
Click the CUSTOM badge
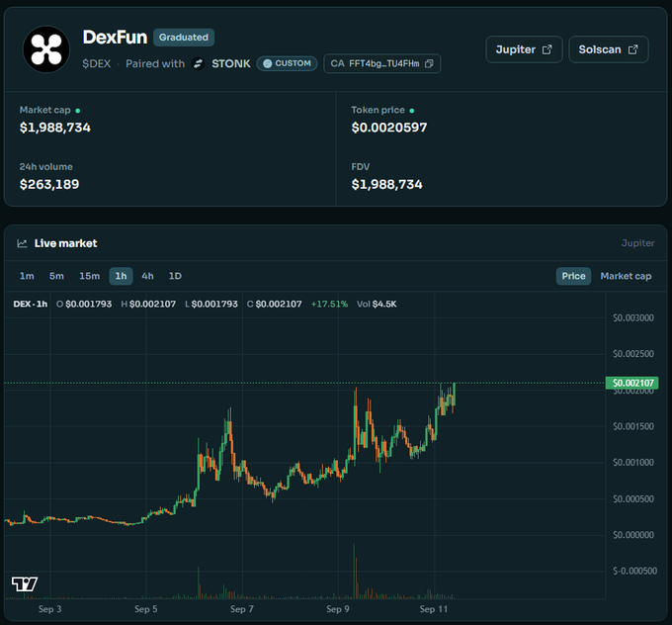pyautogui.click(x=287, y=63)
